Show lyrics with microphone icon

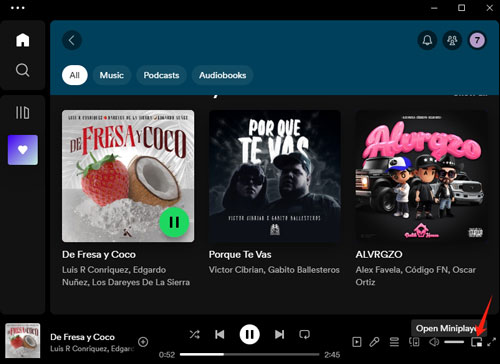[374, 342]
